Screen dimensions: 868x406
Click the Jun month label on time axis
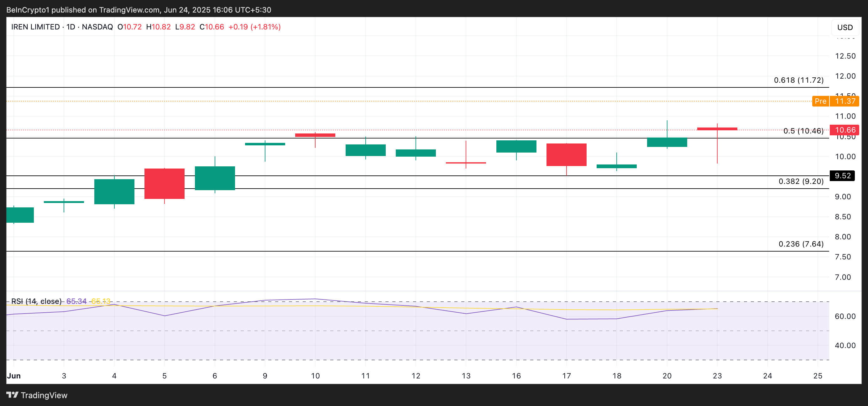(x=14, y=376)
